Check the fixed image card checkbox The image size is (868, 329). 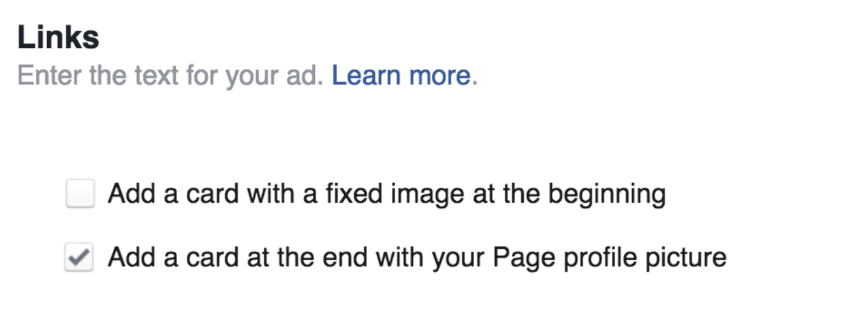point(80,194)
